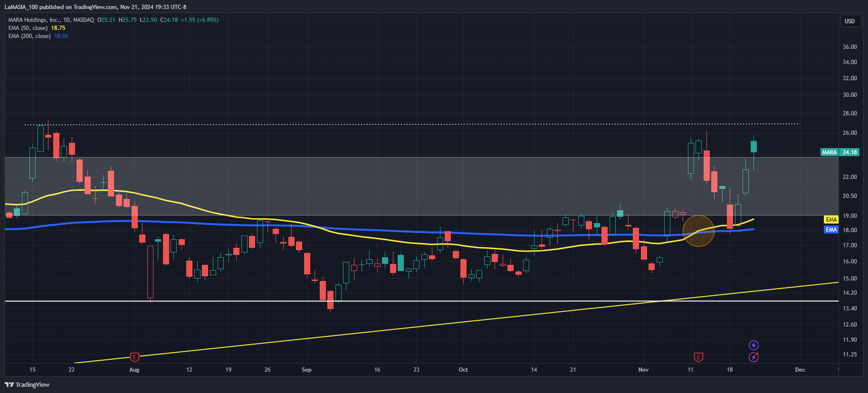The width and height of the screenshot is (868, 393).
Task: Click the O25.21 open value in legend
Action: pos(106,20)
